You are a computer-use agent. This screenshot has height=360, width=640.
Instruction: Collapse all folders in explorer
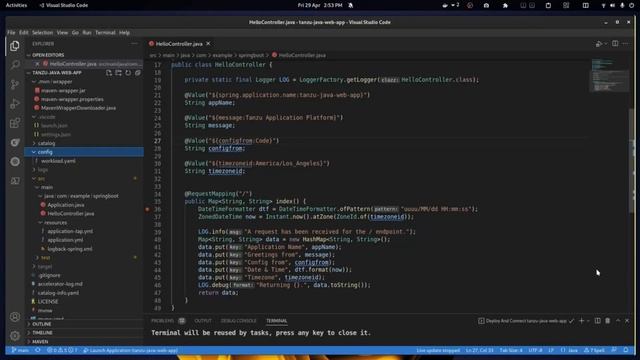(x=138, y=73)
